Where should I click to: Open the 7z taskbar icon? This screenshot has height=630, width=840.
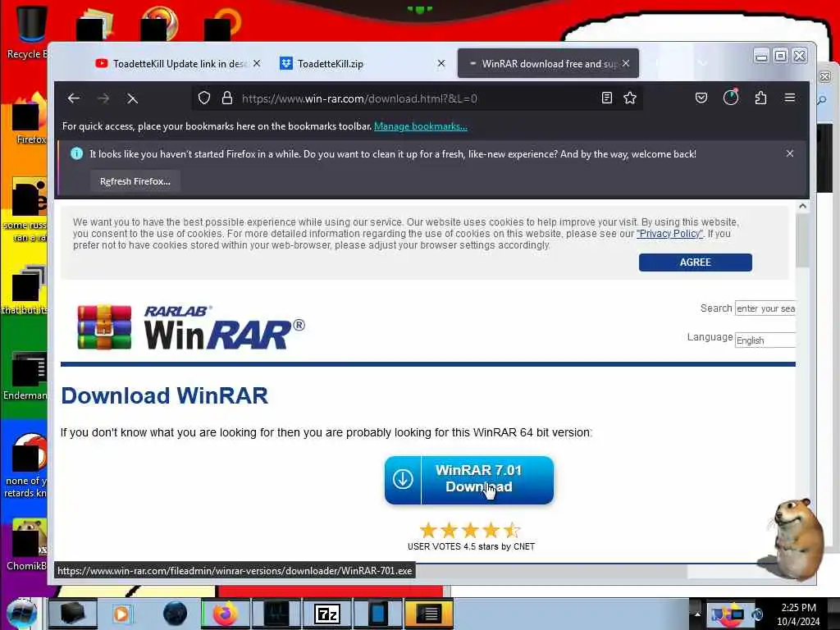(326, 614)
